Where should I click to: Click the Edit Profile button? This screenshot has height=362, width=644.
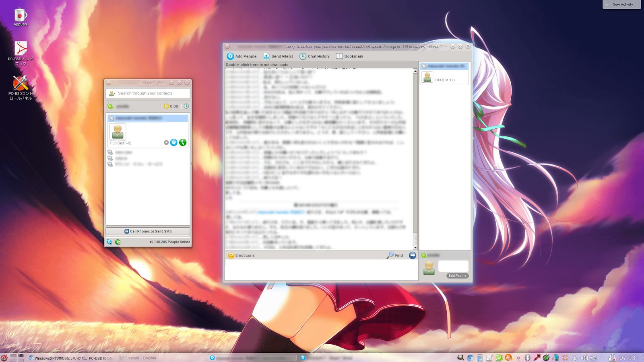point(458,276)
